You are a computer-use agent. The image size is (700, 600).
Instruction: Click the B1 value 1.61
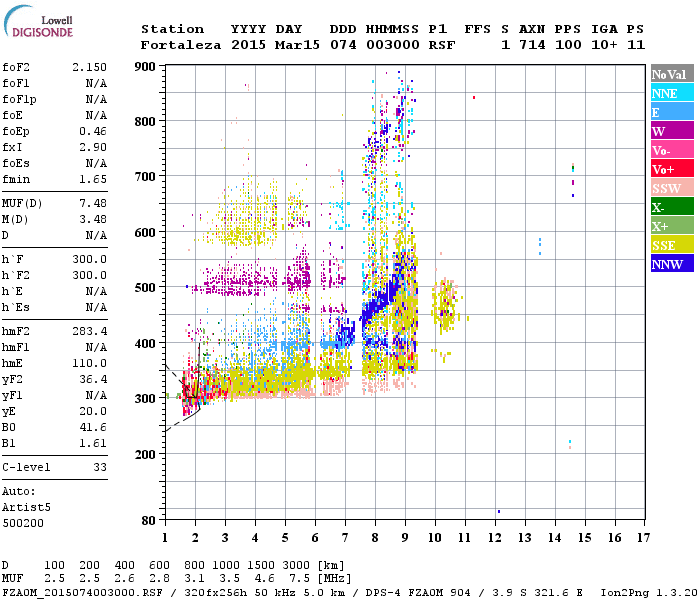(x=93, y=443)
